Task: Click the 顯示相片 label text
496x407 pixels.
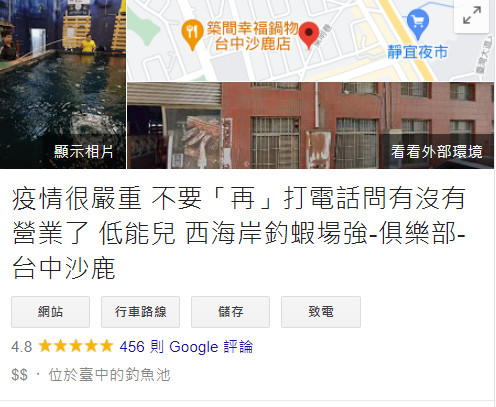Action: [84, 152]
